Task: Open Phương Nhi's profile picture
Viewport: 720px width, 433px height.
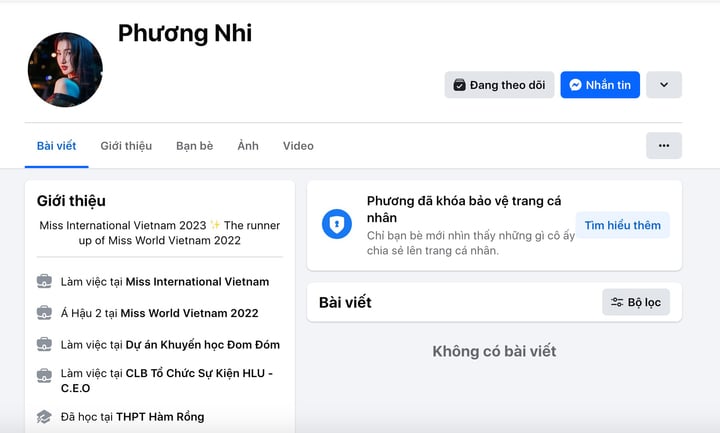Action: [65, 69]
